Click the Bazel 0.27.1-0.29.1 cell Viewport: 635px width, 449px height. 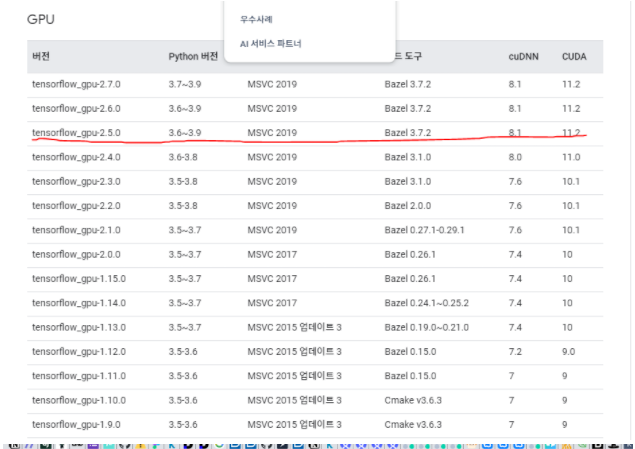tap(424, 230)
